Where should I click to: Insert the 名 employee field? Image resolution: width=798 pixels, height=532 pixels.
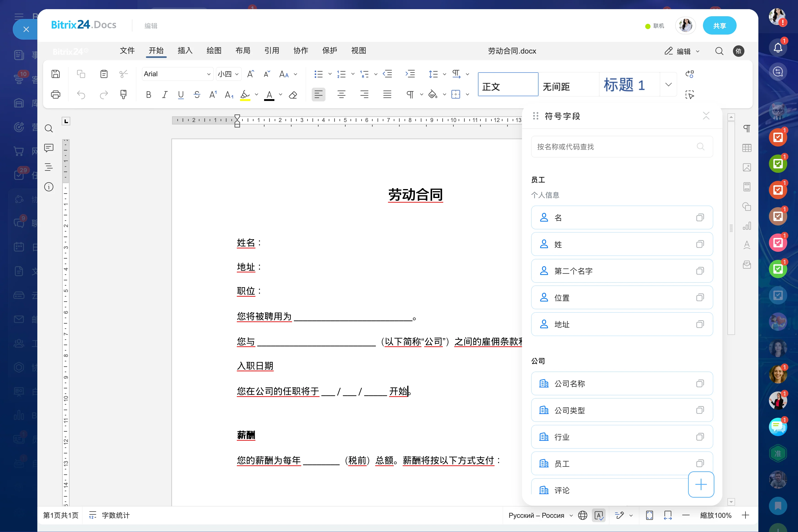pyautogui.click(x=622, y=217)
